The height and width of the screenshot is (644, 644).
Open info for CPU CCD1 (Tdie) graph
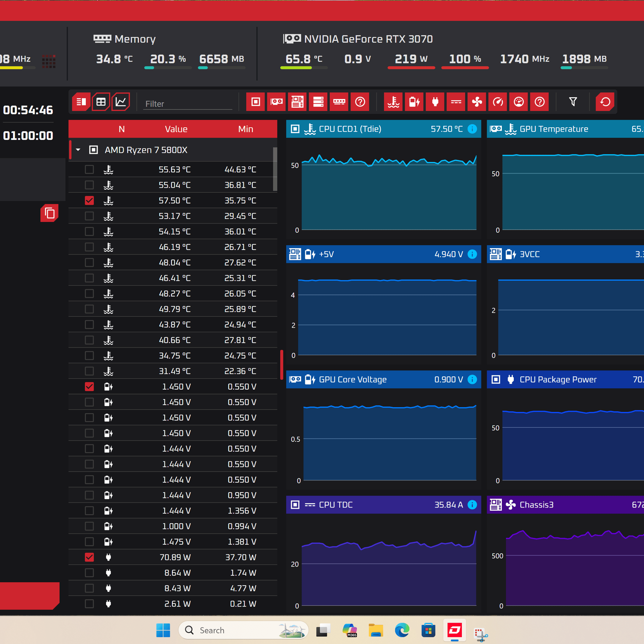(x=472, y=129)
